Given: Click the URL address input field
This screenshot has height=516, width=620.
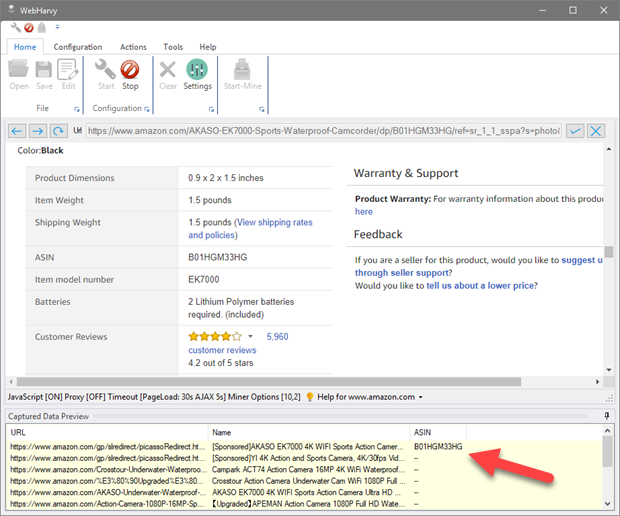Looking at the screenshot, I should [320, 130].
